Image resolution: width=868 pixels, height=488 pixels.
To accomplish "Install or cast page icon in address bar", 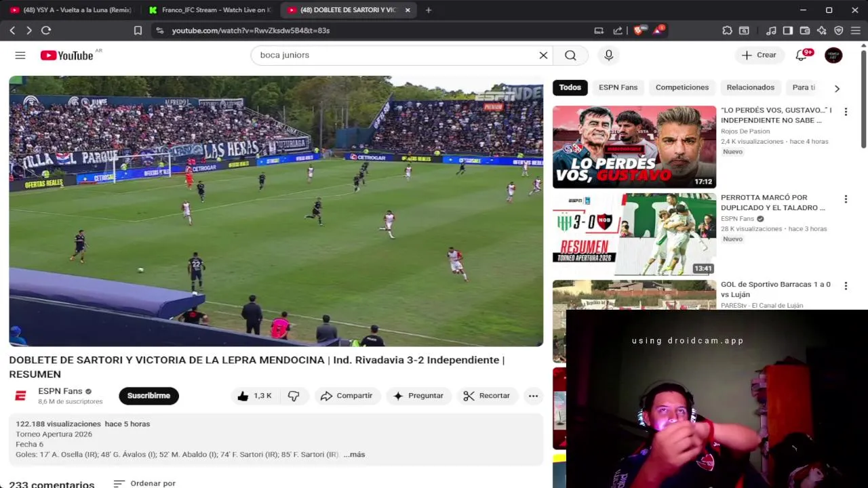I will pyautogui.click(x=599, y=30).
